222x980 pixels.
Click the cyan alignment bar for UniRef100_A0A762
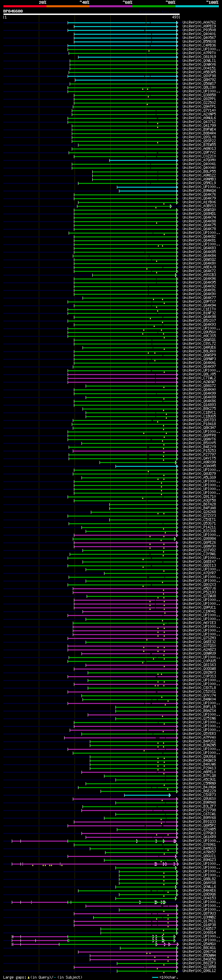tap(122, 23)
